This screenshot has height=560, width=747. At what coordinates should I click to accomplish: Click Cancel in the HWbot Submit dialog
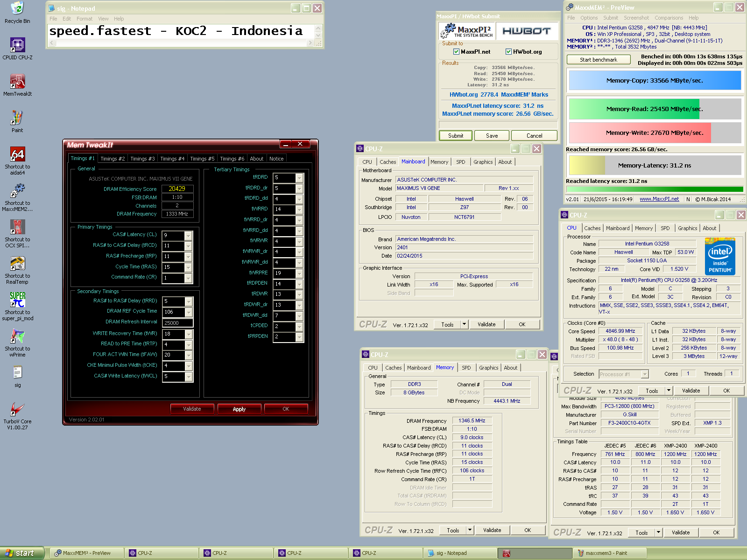tap(534, 136)
